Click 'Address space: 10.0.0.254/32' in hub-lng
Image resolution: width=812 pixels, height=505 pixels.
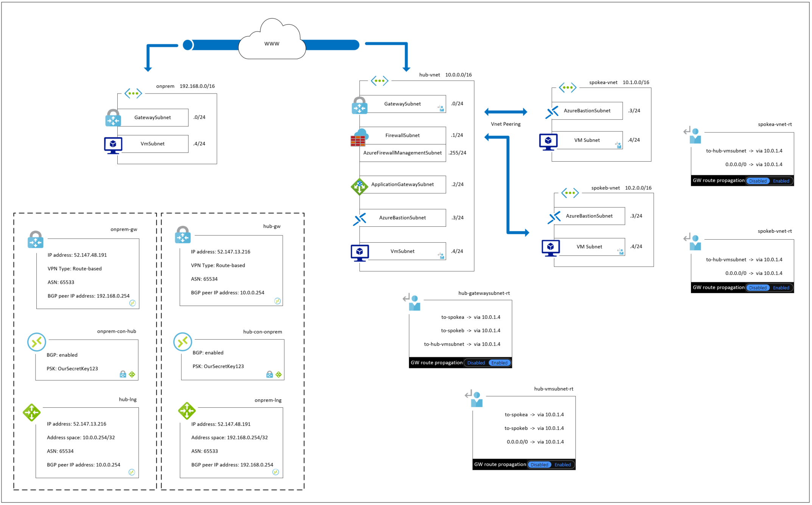coord(81,438)
